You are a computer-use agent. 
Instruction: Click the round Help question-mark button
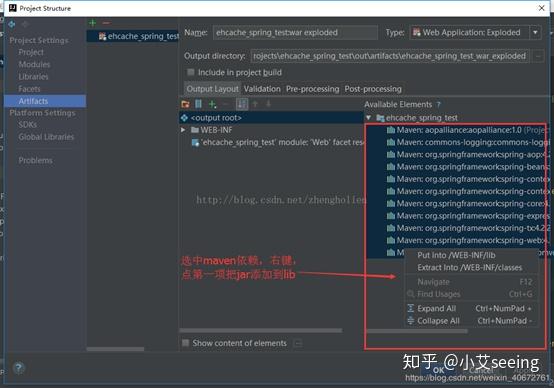pyautogui.click(x=19, y=368)
